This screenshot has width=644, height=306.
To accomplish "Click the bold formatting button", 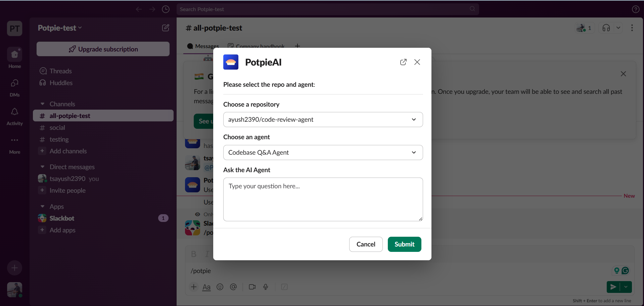I will (194, 254).
